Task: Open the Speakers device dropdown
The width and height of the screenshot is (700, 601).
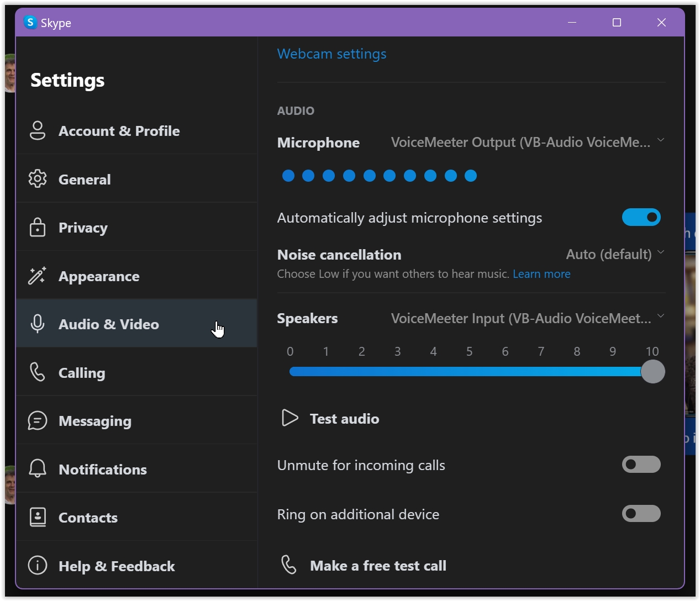Action: point(527,318)
